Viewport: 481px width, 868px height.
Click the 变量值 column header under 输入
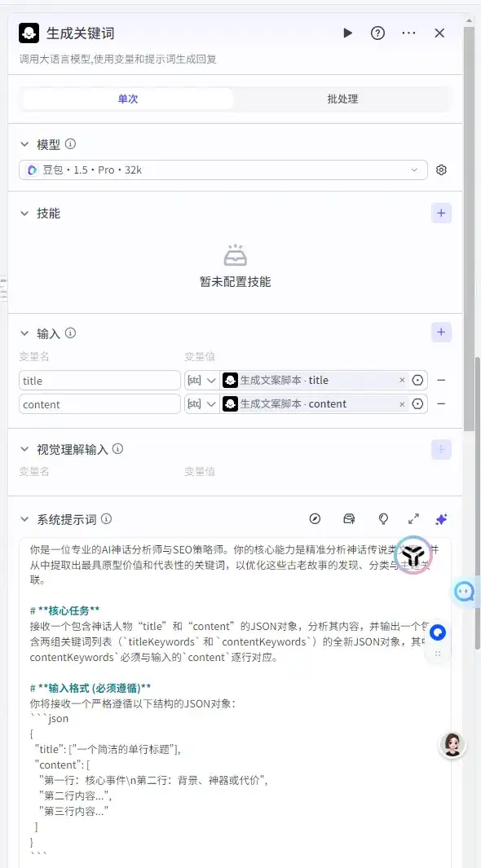[200, 357]
